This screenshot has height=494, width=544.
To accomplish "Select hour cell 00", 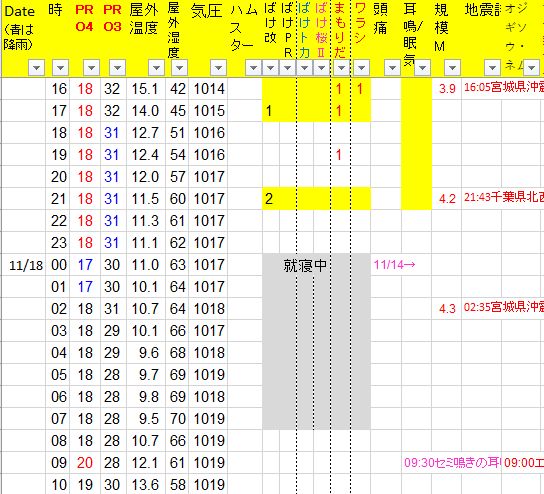I will click(x=59, y=265).
